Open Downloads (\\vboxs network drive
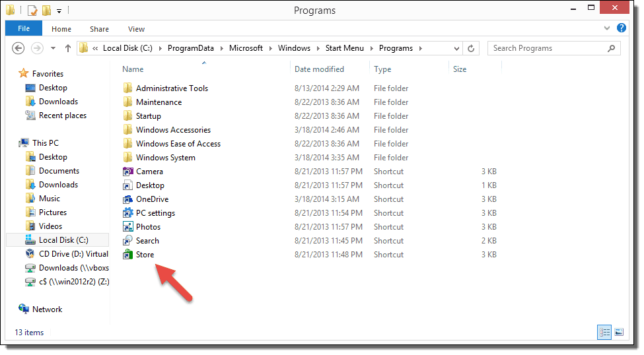This screenshot has height=355, width=644. (73, 268)
